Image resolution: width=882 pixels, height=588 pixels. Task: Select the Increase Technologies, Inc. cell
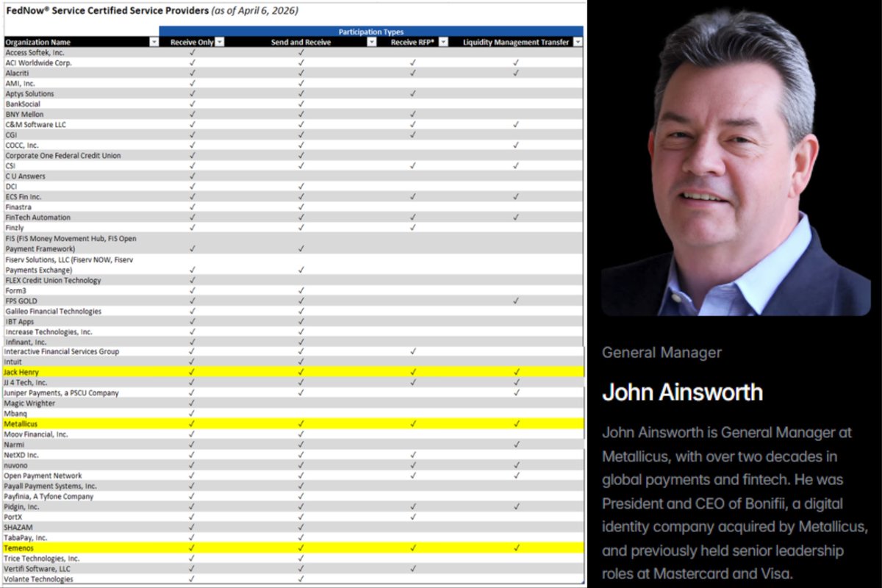tap(82, 331)
